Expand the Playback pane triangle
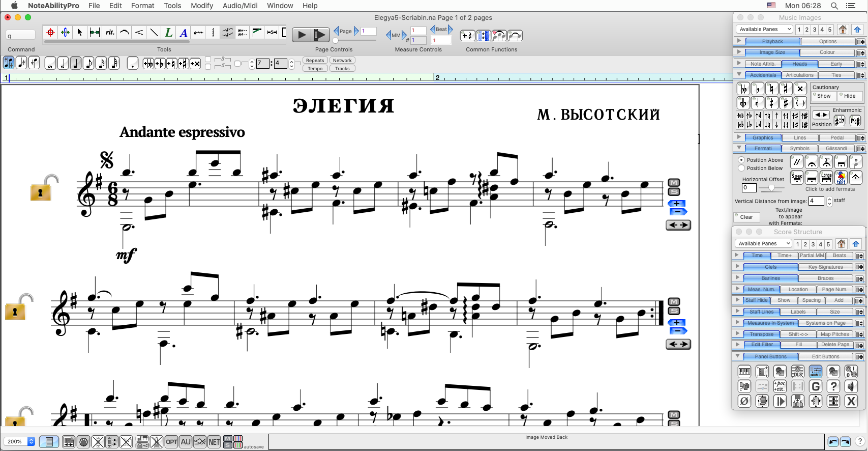Viewport: 868px width, 451px height. pos(739,41)
